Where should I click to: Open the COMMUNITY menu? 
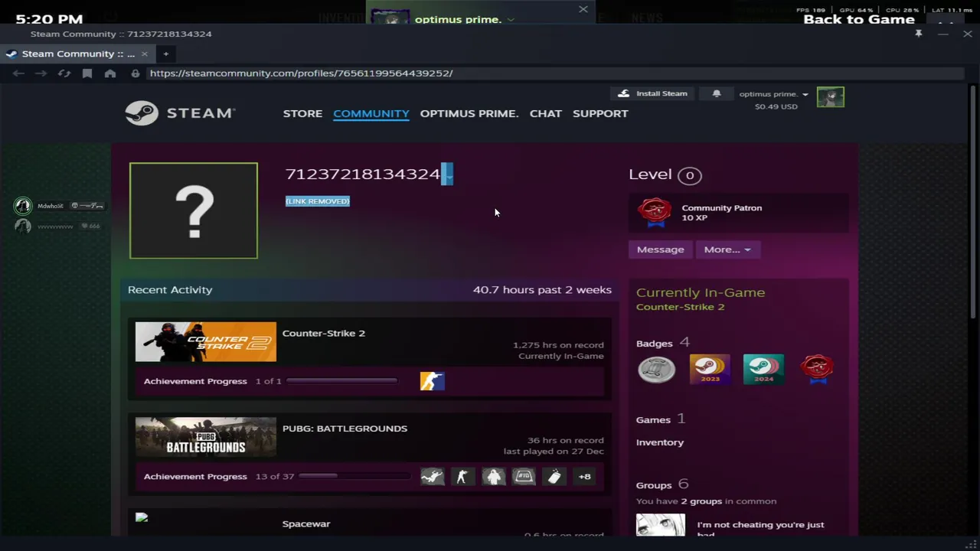point(371,113)
